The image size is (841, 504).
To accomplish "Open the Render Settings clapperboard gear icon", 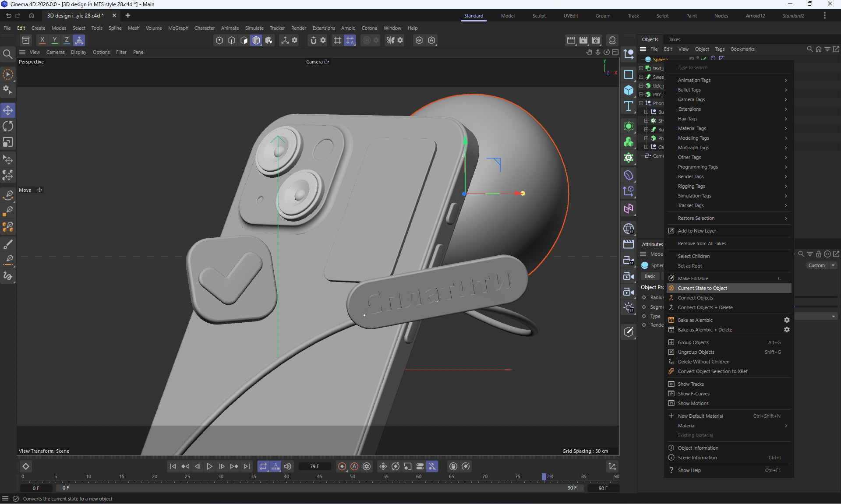I will [x=596, y=40].
